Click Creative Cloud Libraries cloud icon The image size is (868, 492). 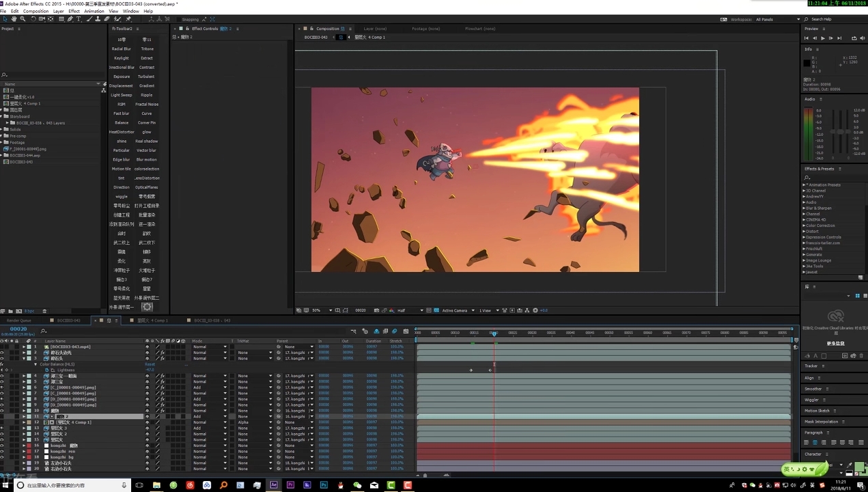(835, 316)
